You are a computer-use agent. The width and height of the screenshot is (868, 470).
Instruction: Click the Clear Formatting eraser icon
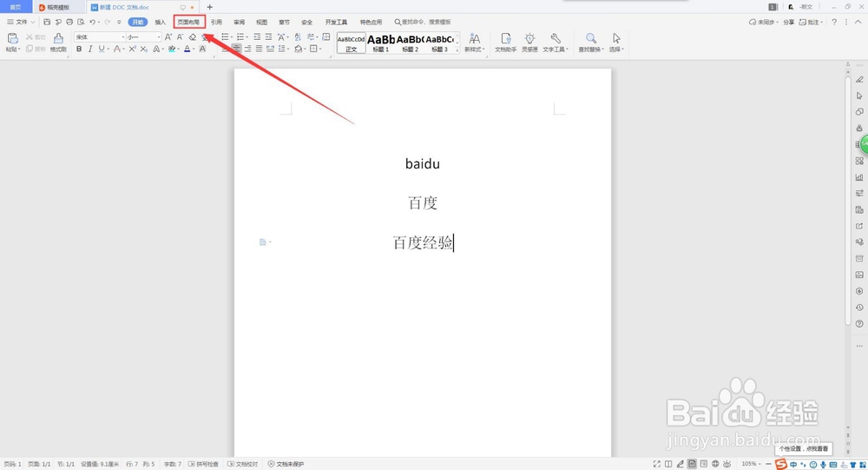click(x=192, y=37)
